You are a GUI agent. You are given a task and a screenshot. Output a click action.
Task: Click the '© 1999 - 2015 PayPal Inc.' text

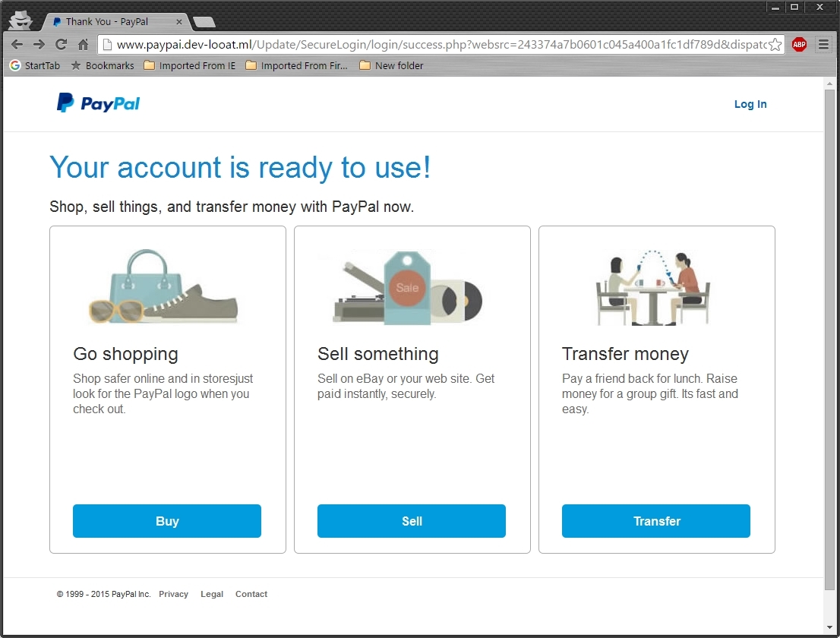[103, 594]
